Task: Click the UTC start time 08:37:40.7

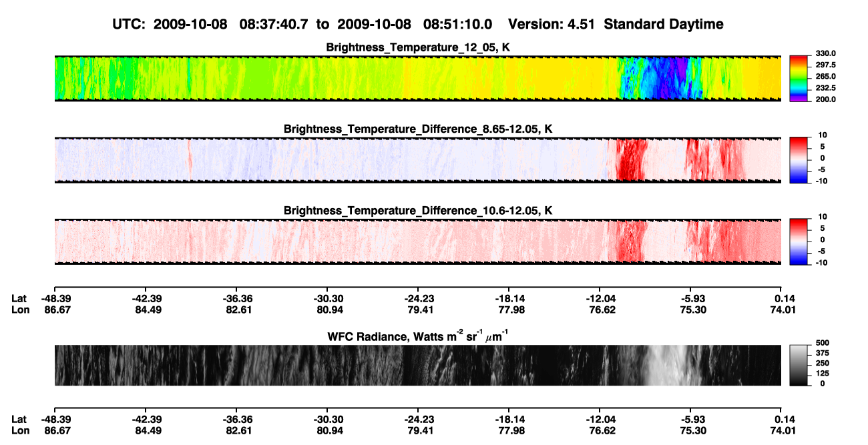Action: point(275,24)
